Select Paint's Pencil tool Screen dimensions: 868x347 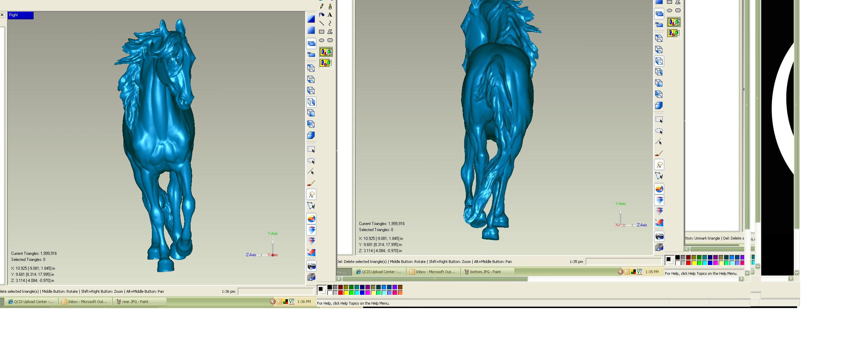click(x=322, y=6)
